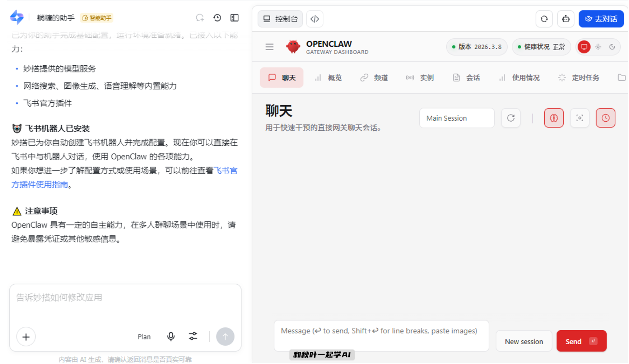Click the 妙搭提供的模型服务 bullet
The height and width of the screenshot is (364, 629).
tap(60, 69)
